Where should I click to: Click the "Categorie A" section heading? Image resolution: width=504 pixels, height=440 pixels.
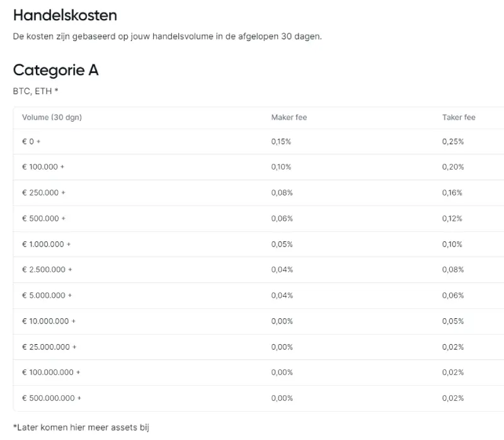coord(55,70)
